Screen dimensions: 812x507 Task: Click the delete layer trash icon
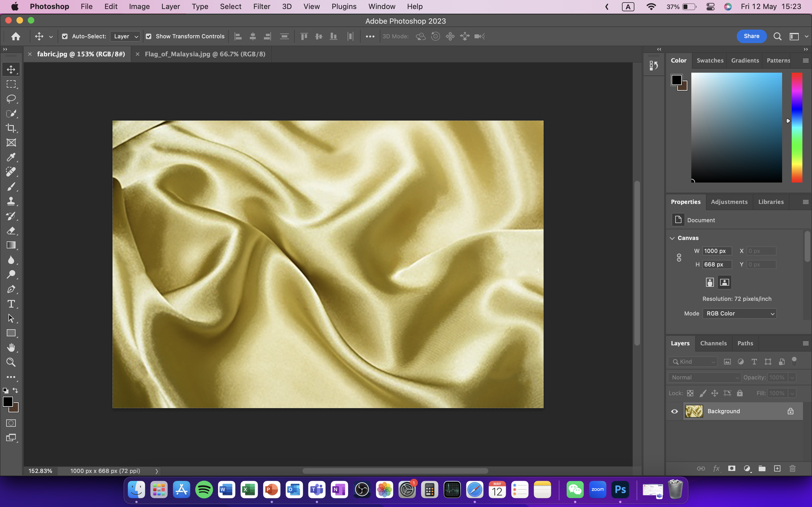pyautogui.click(x=793, y=468)
